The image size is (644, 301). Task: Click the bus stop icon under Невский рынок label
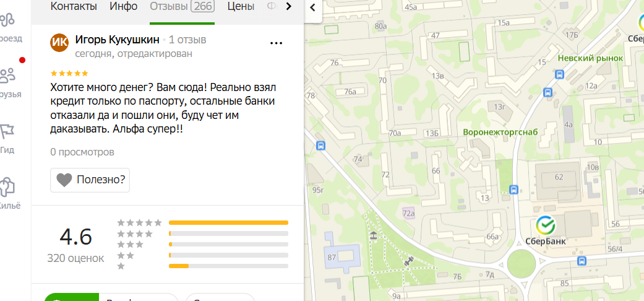559,74
